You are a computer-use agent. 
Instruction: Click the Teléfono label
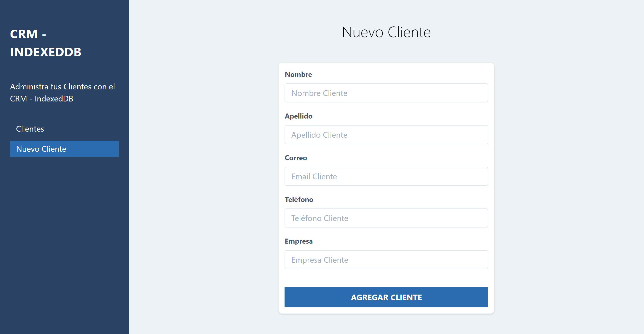pos(299,199)
